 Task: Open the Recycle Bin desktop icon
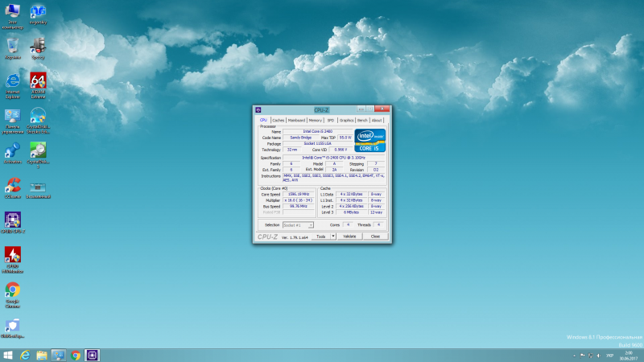point(12,48)
